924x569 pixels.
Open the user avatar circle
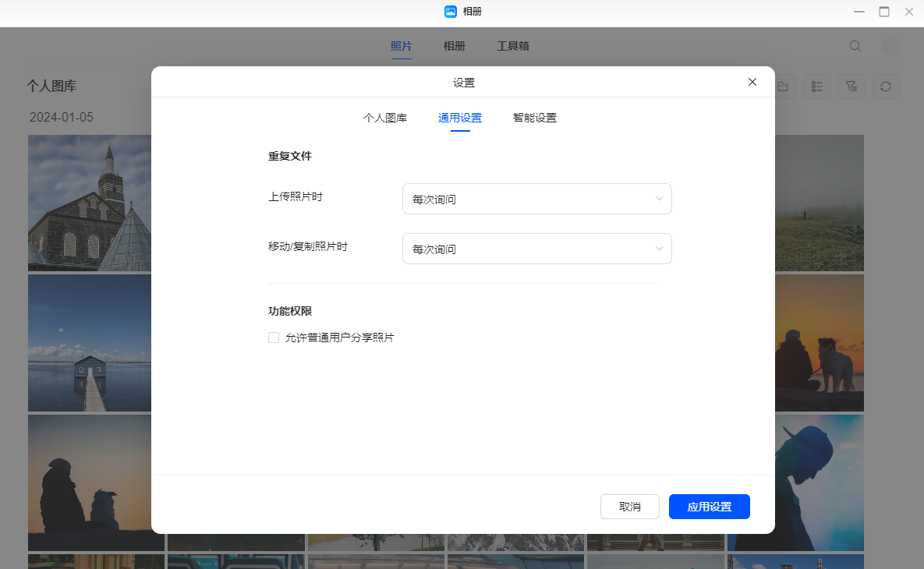pyautogui.click(x=890, y=46)
